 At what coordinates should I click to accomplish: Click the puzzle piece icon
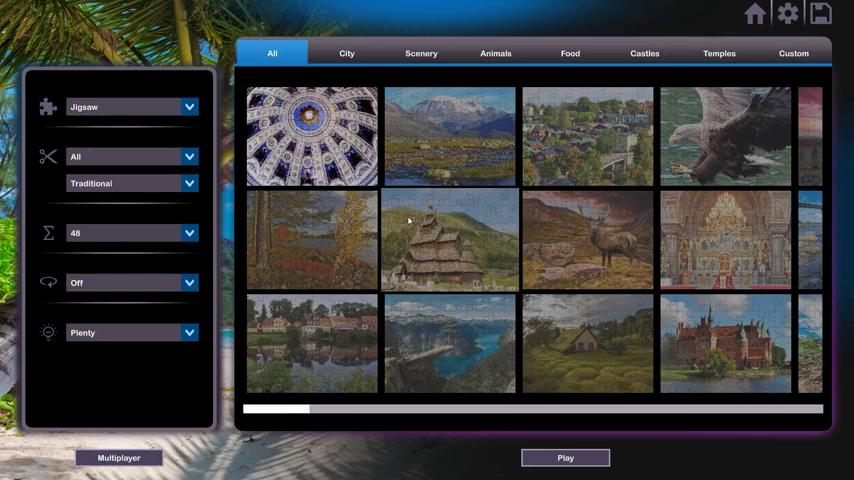tap(47, 107)
